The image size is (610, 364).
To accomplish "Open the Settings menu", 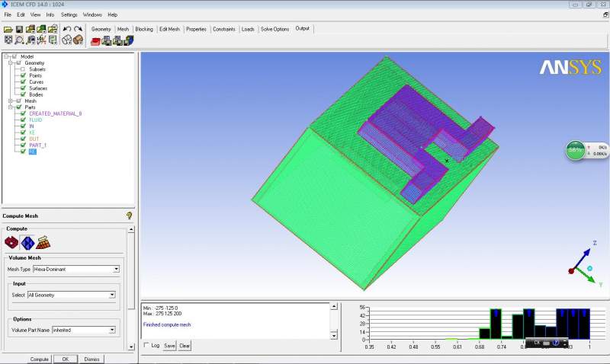I will tap(69, 14).
